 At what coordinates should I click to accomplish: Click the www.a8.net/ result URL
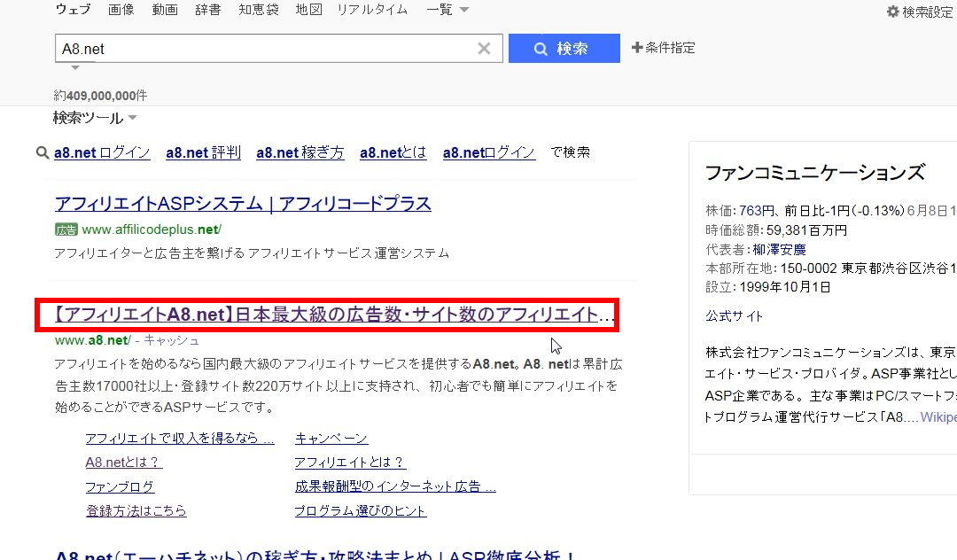point(93,340)
